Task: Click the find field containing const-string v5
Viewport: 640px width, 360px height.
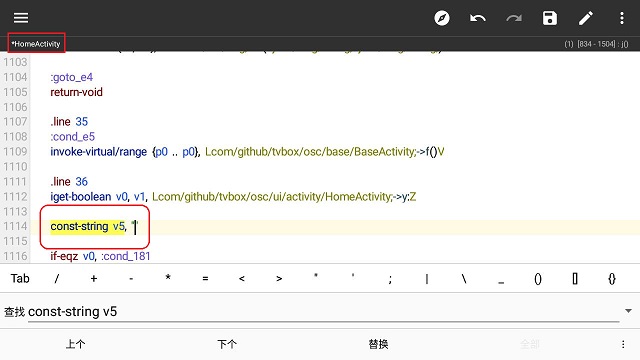Action: tap(323, 312)
